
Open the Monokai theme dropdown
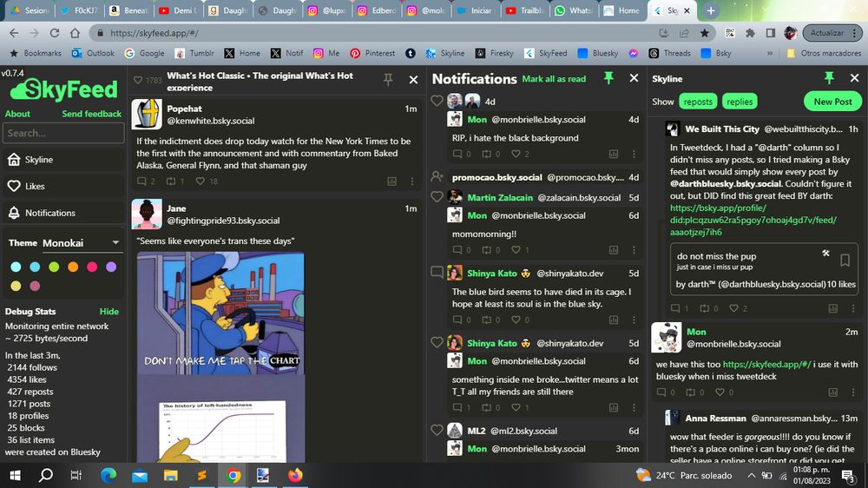click(81, 242)
